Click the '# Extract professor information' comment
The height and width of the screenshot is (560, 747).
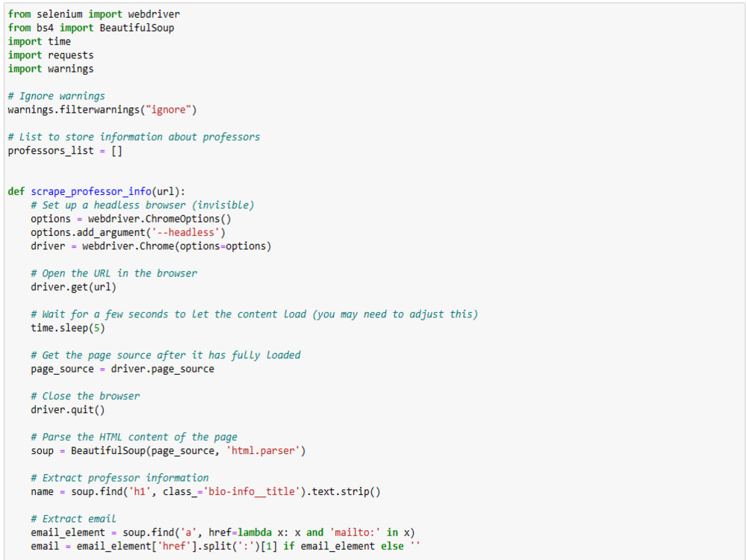[120, 478]
